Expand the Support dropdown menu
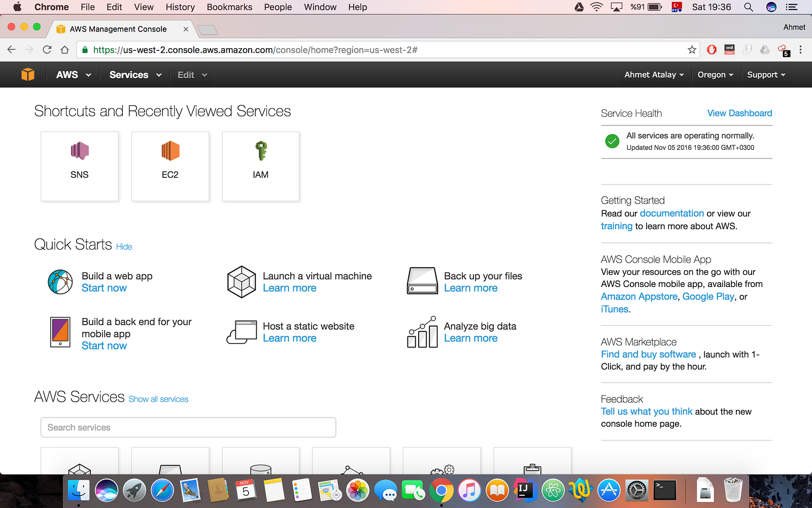This screenshot has width=812, height=508. [766, 75]
